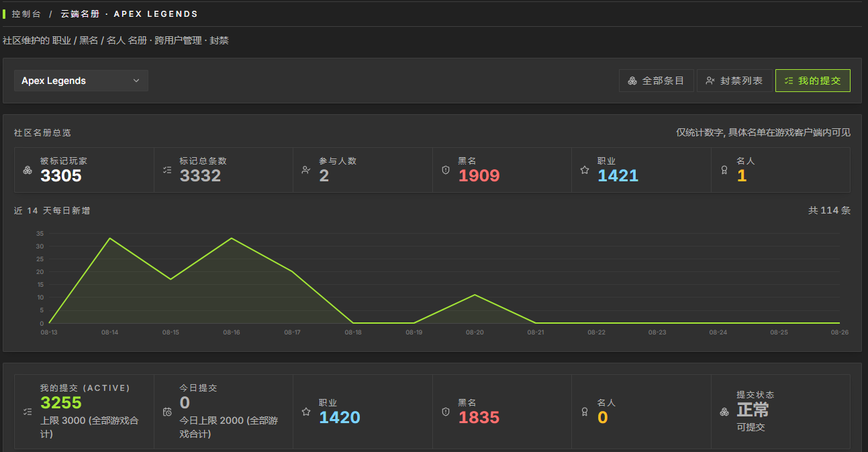Click the blue count 1420
The image size is (868, 452).
click(340, 418)
